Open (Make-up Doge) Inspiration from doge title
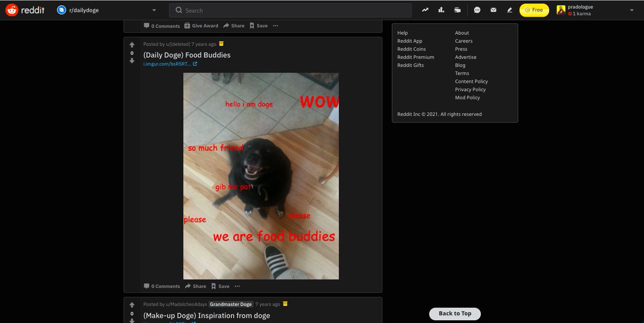This screenshot has width=644, height=323. click(x=207, y=315)
